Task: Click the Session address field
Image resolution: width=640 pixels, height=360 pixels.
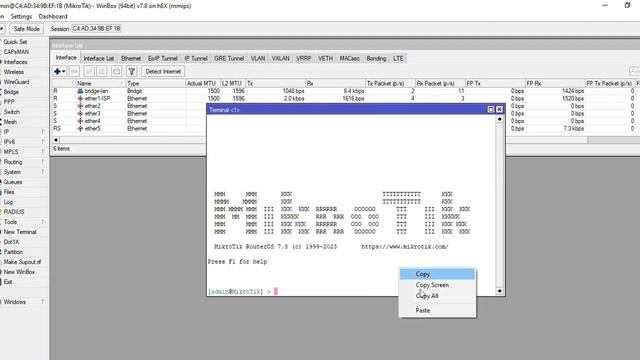Action: click(96, 29)
